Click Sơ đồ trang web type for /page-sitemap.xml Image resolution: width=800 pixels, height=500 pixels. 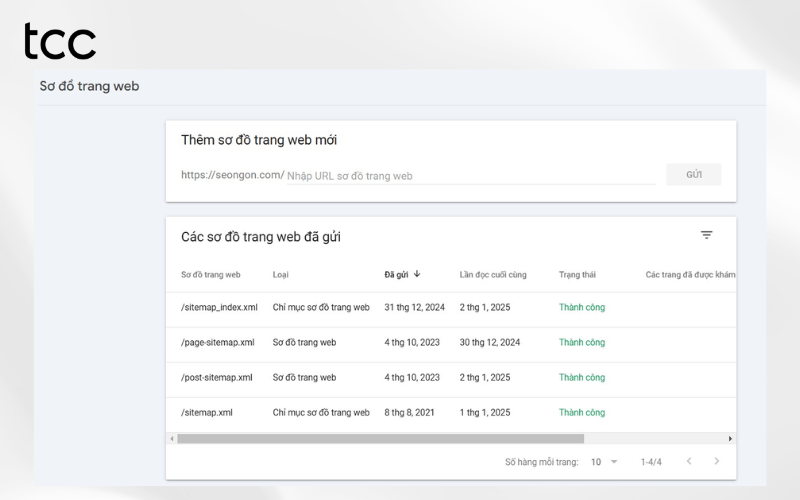(x=304, y=342)
